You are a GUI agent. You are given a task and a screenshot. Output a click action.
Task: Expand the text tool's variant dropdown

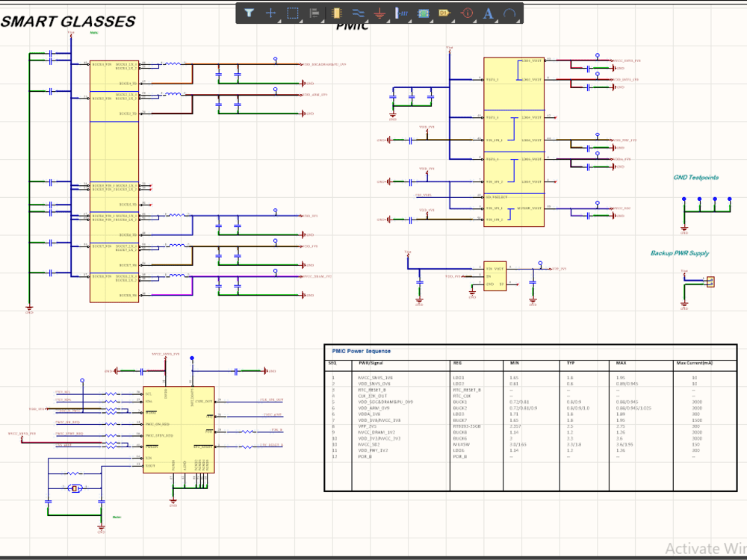495,20
